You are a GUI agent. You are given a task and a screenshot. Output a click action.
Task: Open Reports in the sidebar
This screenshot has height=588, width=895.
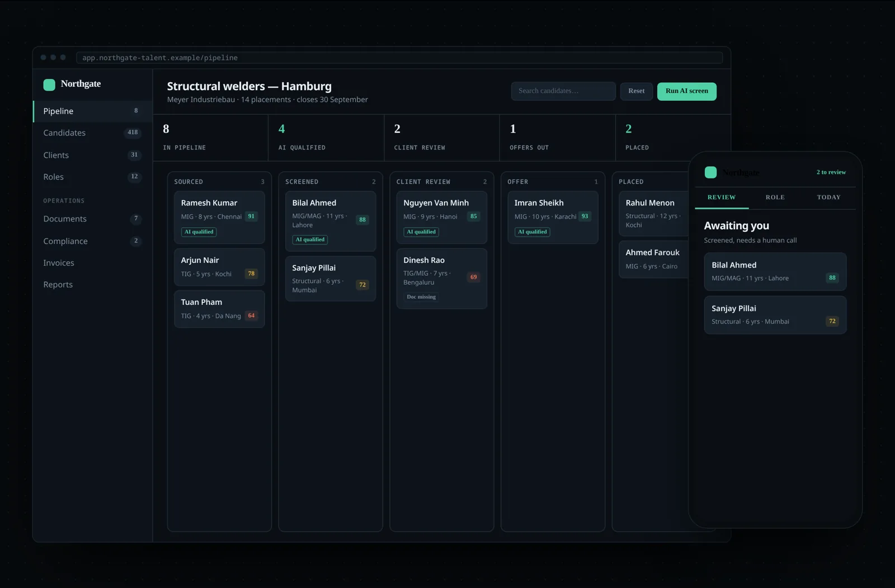click(93, 285)
